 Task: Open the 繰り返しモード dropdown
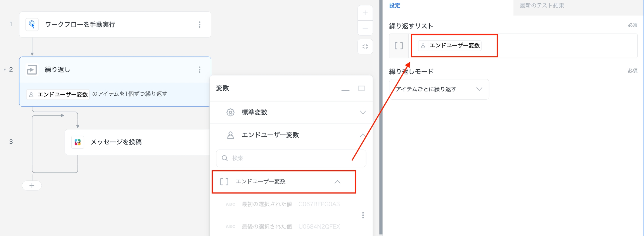point(439,89)
